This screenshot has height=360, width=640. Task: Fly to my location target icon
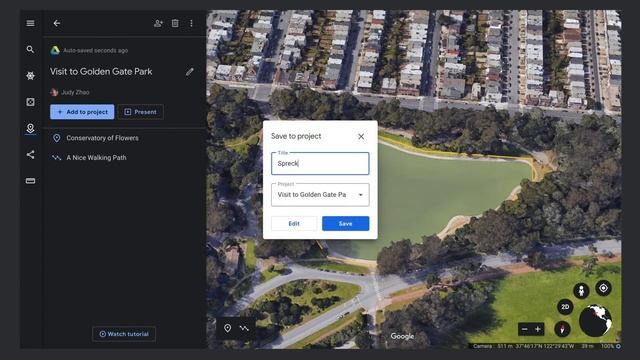(x=603, y=288)
